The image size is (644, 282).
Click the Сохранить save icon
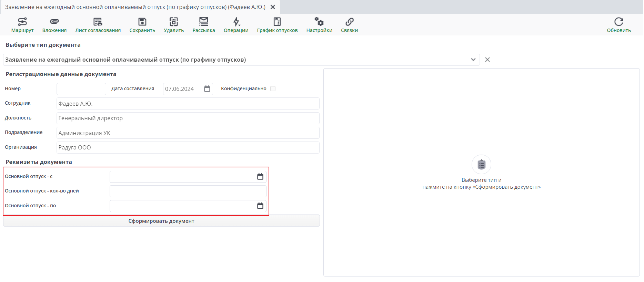pyautogui.click(x=142, y=22)
